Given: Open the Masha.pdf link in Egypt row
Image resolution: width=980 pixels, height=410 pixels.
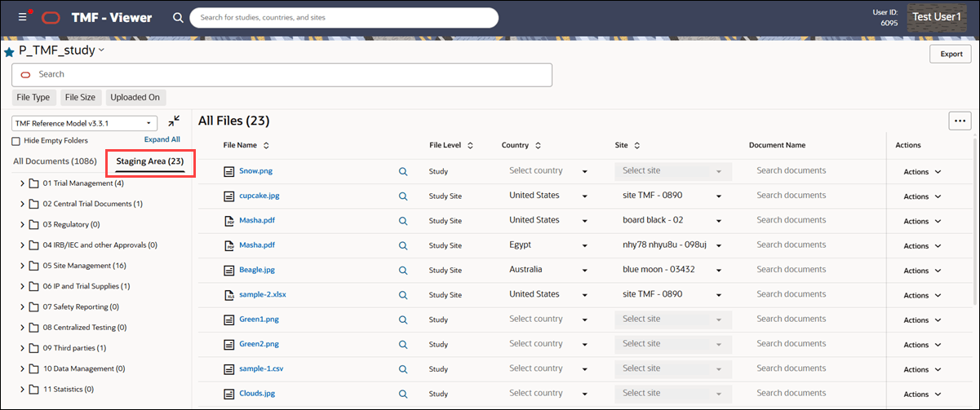Looking at the screenshot, I should [x=257, y=245].
